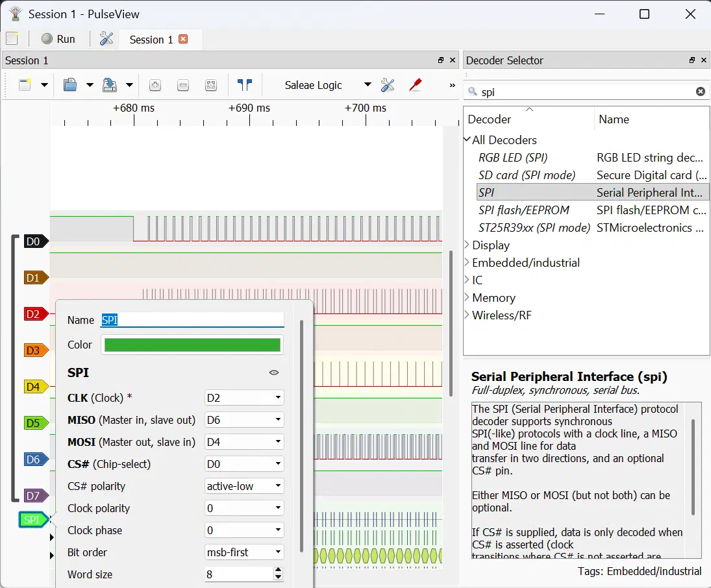
Task: Open the Clock polarity dropdown
Action: click(244, 508)
